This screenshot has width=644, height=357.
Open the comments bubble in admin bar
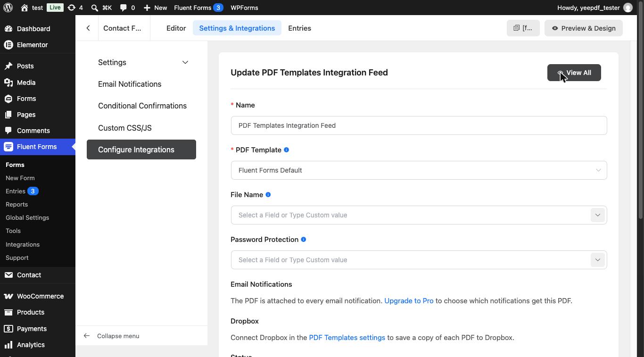coord(123,8)
